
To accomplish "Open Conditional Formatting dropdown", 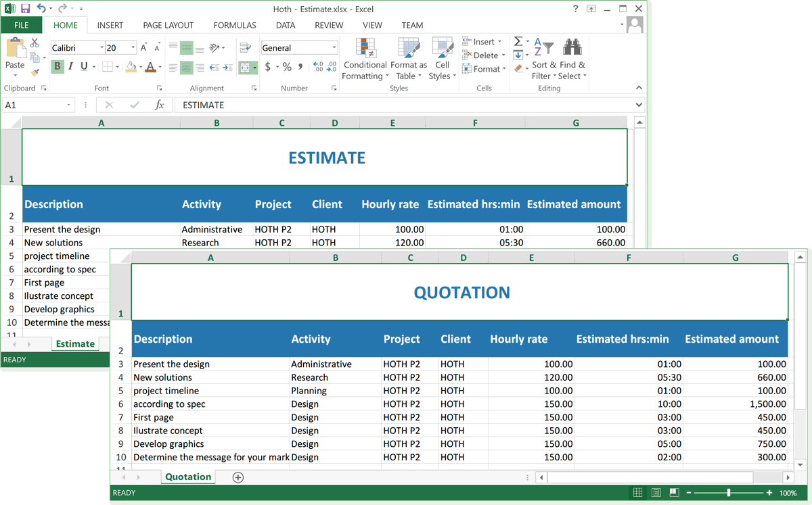I will [365, 59].
